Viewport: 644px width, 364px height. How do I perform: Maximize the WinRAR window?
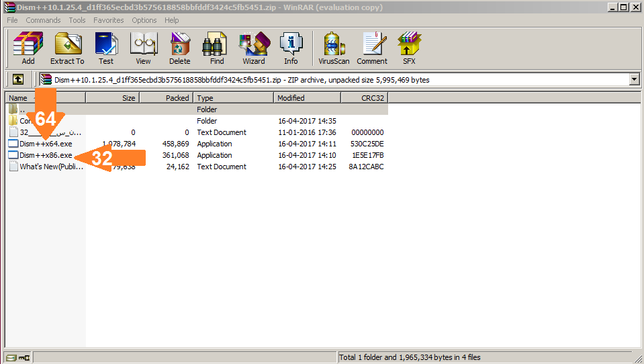tap(623, 7)
